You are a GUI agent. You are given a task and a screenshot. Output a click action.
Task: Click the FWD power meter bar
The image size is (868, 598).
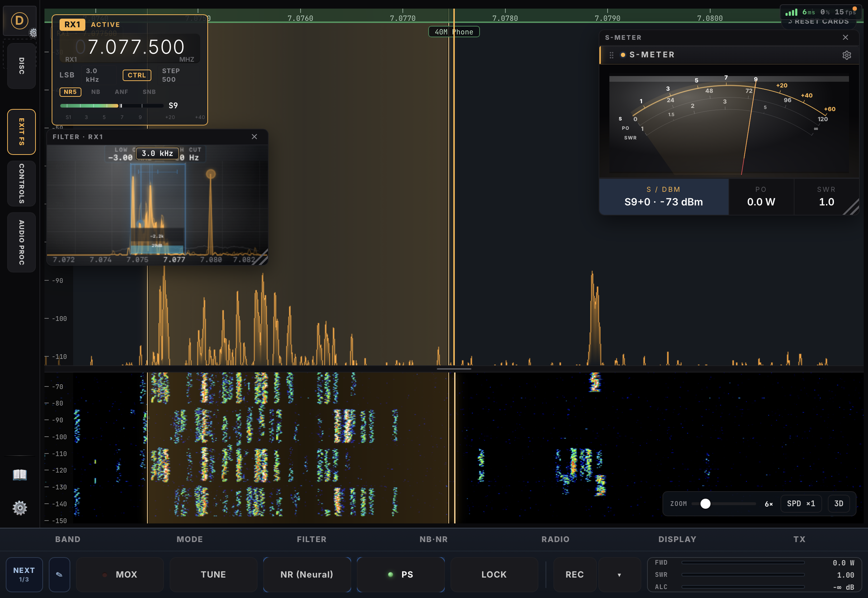click(743, 563)
